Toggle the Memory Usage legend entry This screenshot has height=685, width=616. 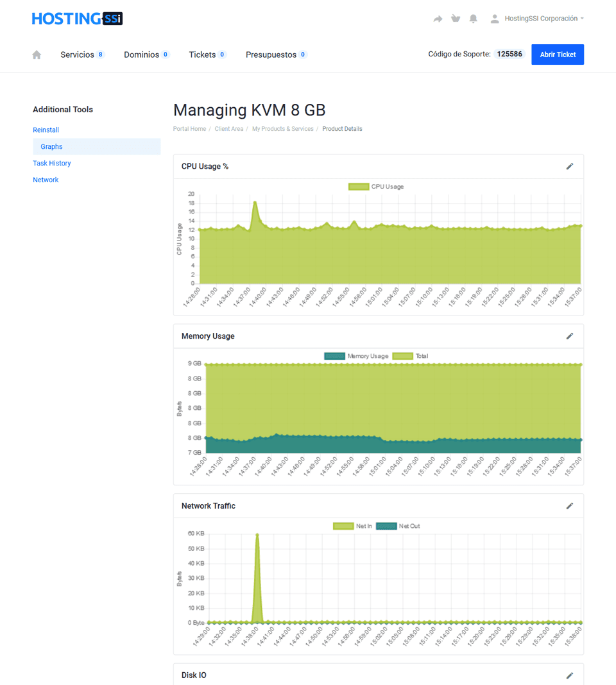[x=370, y=356]
